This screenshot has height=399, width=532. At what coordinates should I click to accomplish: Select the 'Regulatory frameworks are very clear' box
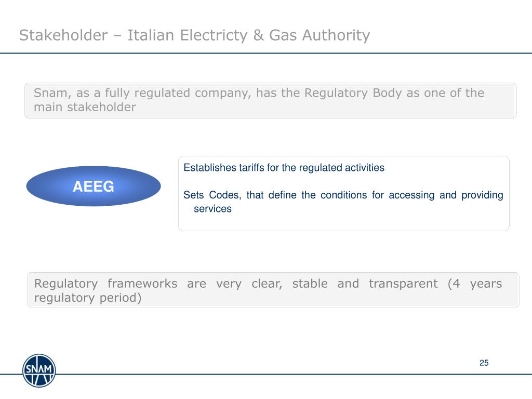click(273, 290)
